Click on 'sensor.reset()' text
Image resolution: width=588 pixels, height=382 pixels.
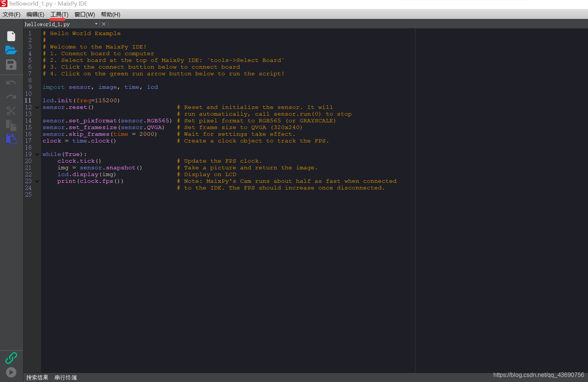(68, 107)
